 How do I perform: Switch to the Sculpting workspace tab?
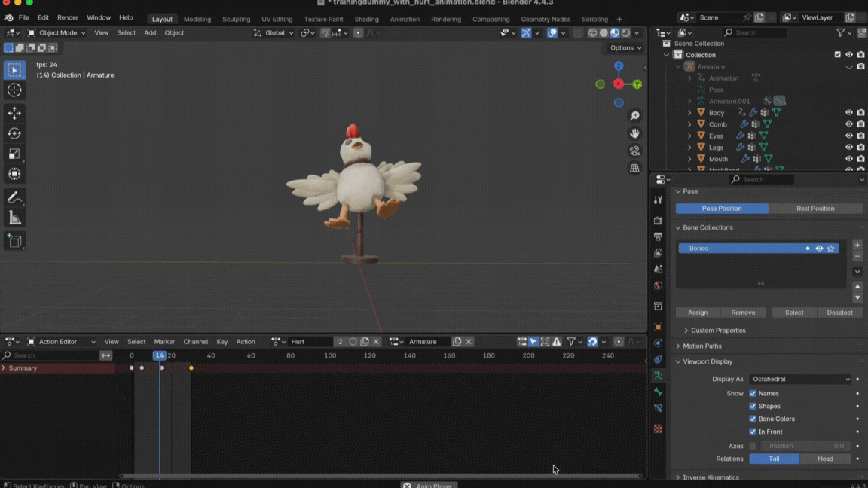tap(236, 19)
